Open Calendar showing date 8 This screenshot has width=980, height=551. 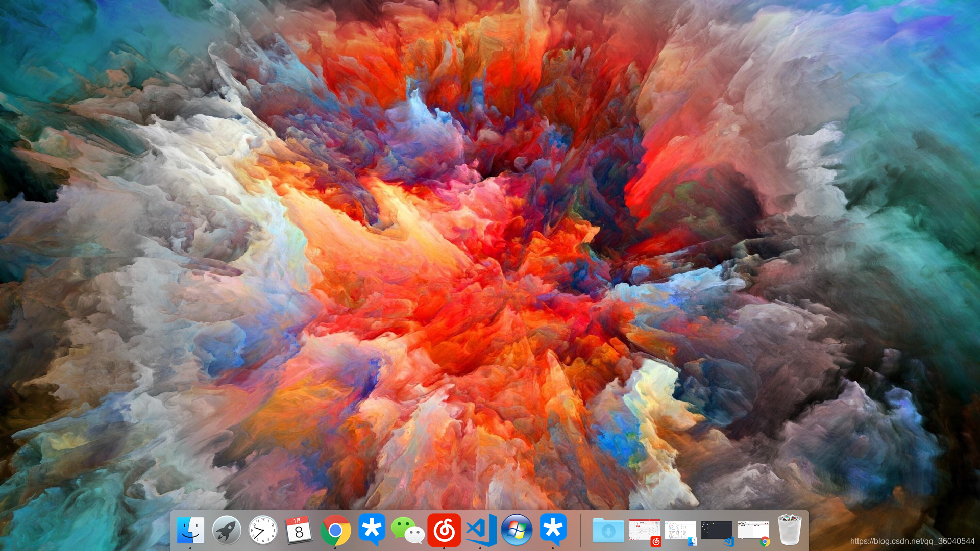pos(299,530)
